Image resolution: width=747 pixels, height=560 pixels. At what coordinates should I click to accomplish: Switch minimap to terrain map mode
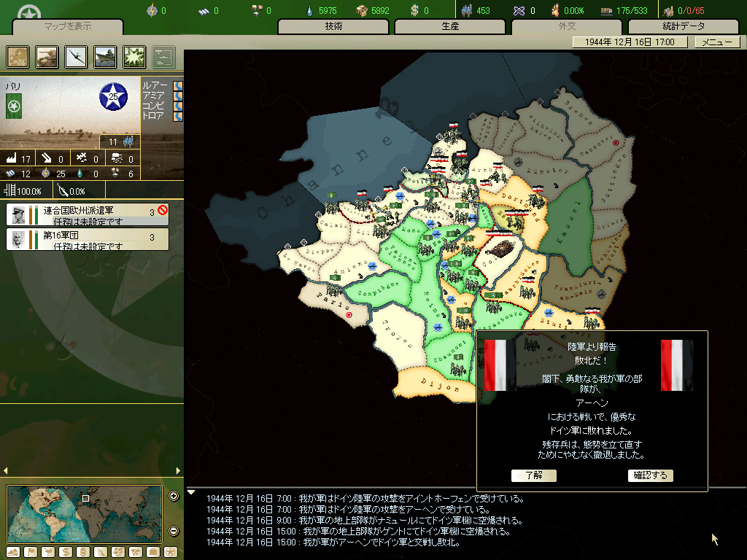[x=13, y=552]
